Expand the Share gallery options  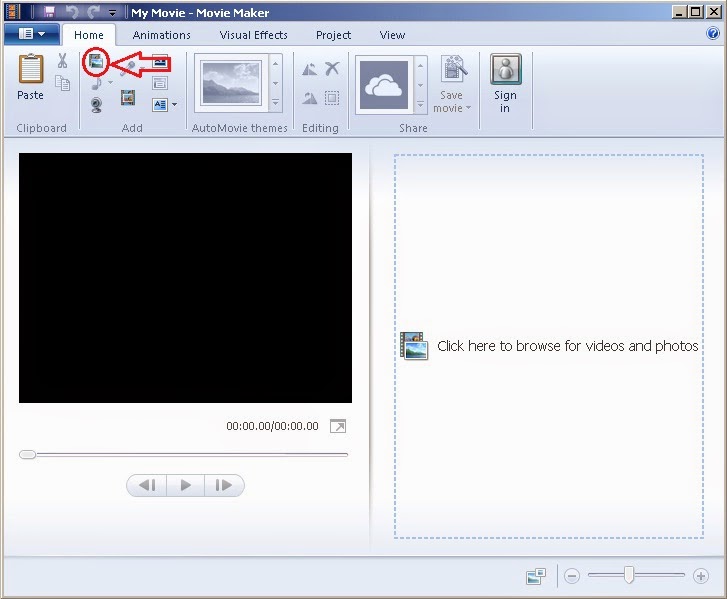click(x=420, y=105)
